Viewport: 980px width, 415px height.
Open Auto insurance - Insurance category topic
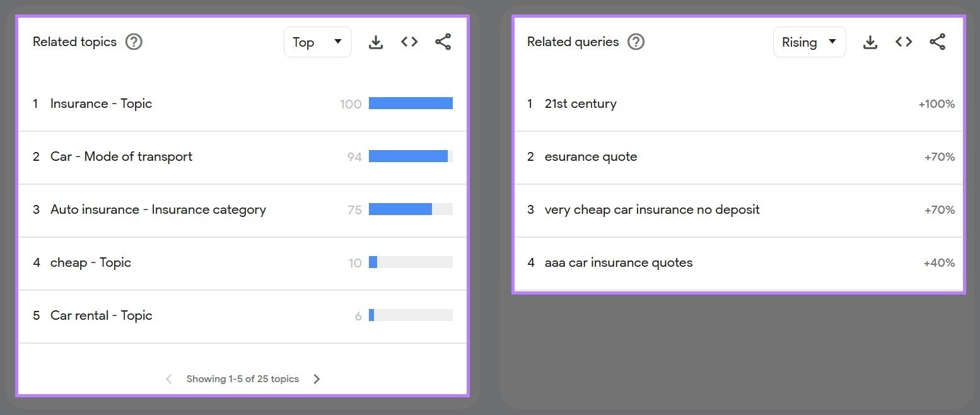click(158, 209)
